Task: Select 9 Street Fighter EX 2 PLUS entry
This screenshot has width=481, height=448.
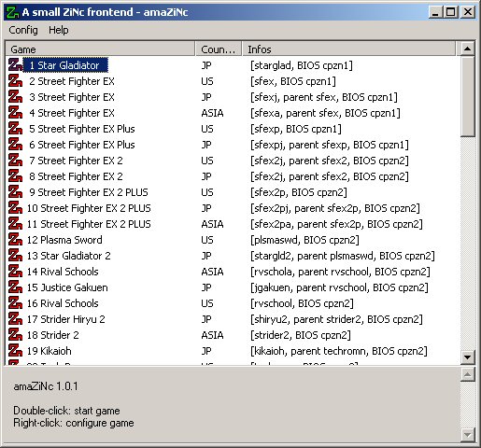Action: point(89,192)
